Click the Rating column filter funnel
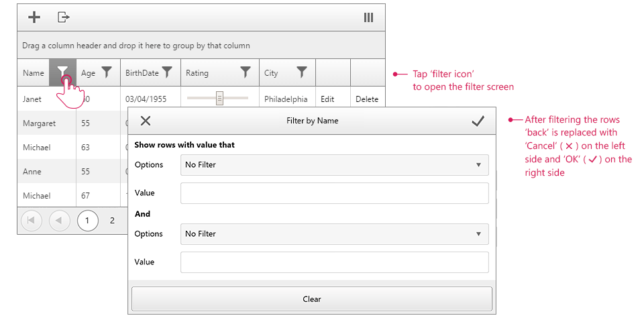Viewport: 644px width, 322px height. pos(246,72)
